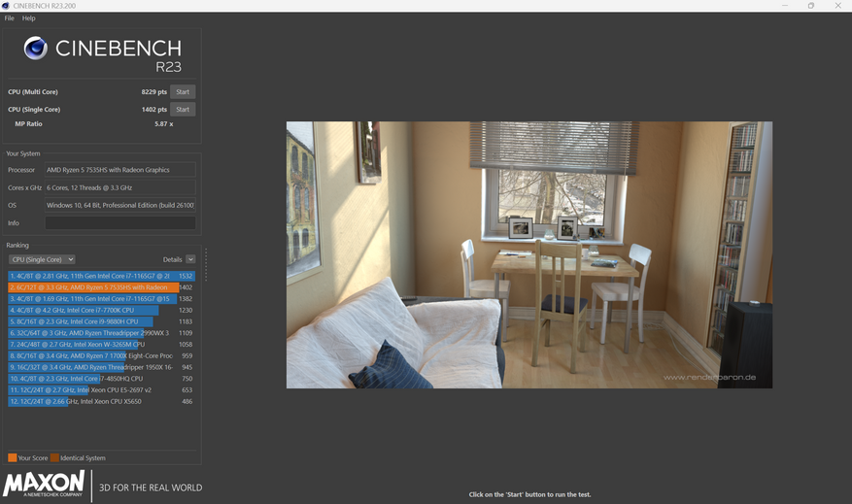Viewport: 852px width, 504px height.
Task: Open the File menu
Action: coord(10,17)
